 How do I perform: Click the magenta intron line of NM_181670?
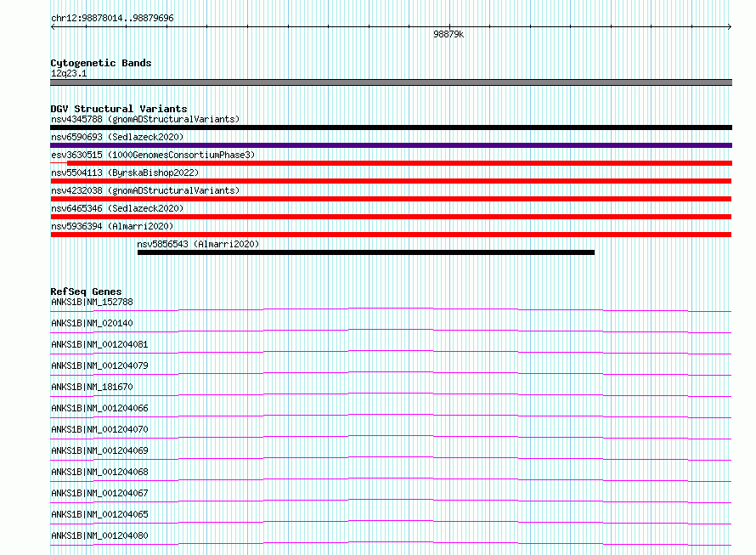pyautogui.click(x=391, y=394)
